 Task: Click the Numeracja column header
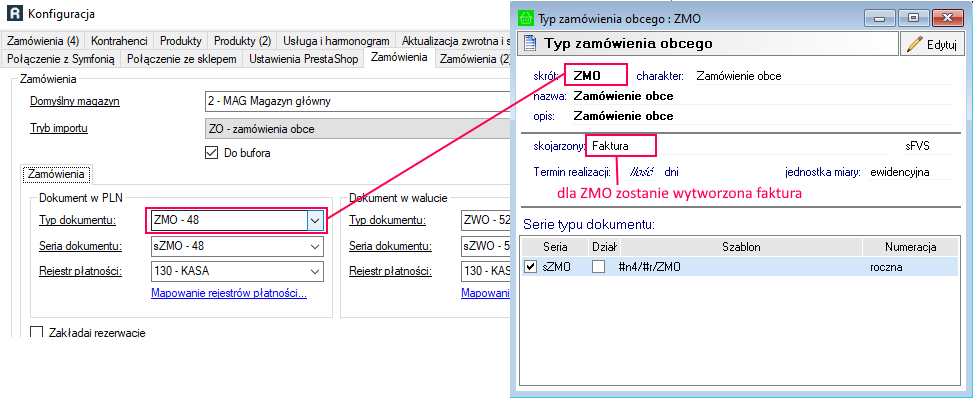tap(910, 247)
